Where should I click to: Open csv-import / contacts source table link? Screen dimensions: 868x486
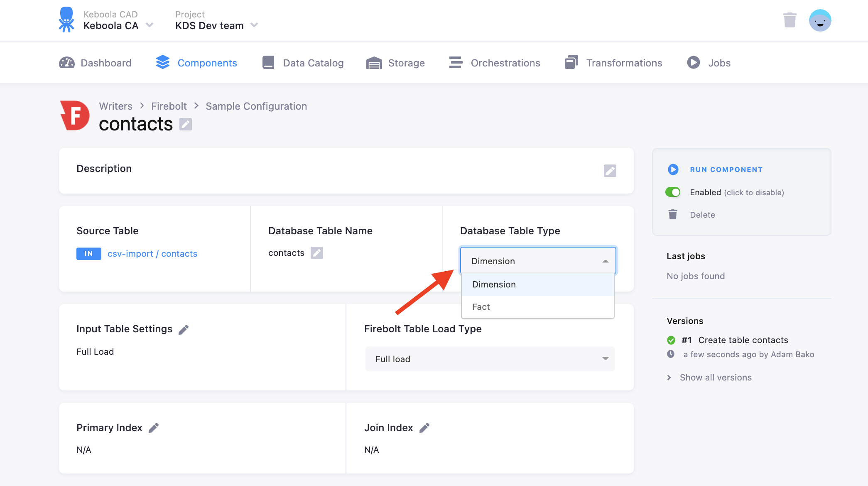(152, 254)
